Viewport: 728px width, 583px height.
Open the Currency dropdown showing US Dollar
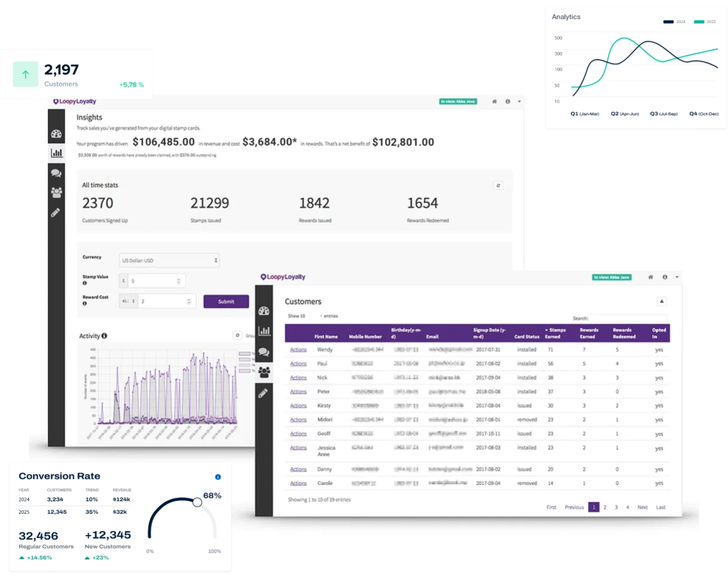pos(169,260)
